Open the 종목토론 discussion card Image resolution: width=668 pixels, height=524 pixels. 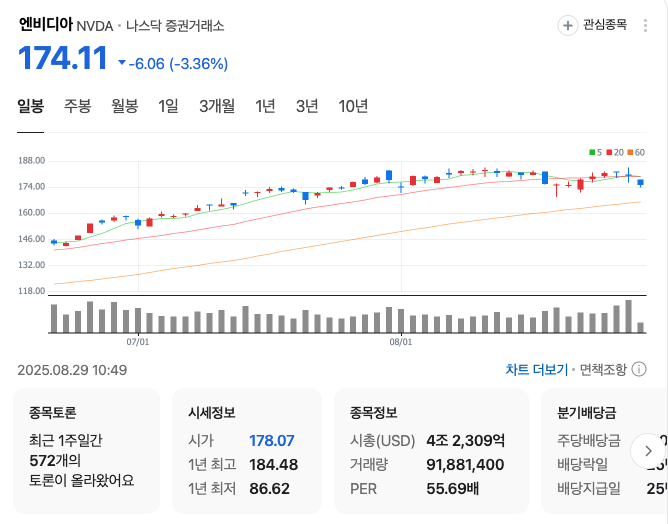click(86, 451)
